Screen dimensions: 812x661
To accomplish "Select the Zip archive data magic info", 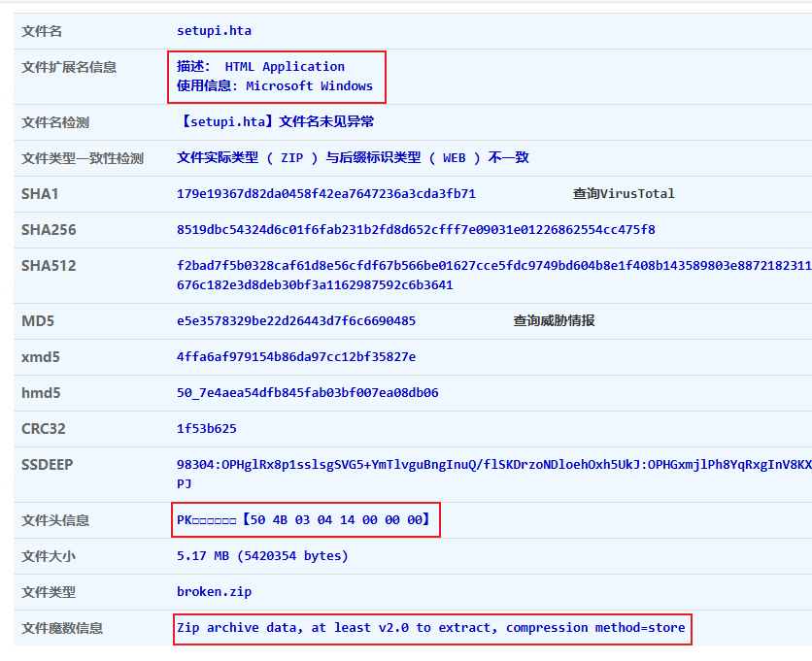I will point(430,628).
